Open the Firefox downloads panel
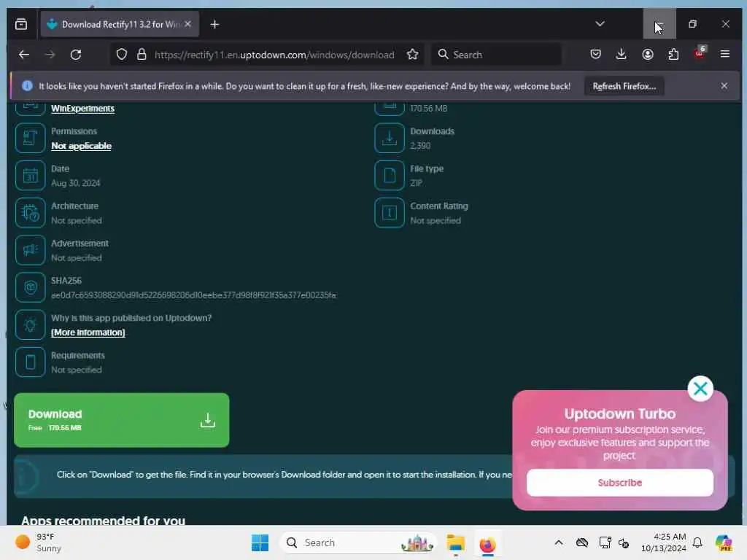This screenshot has width=747, height=560. tap(622, 54)
